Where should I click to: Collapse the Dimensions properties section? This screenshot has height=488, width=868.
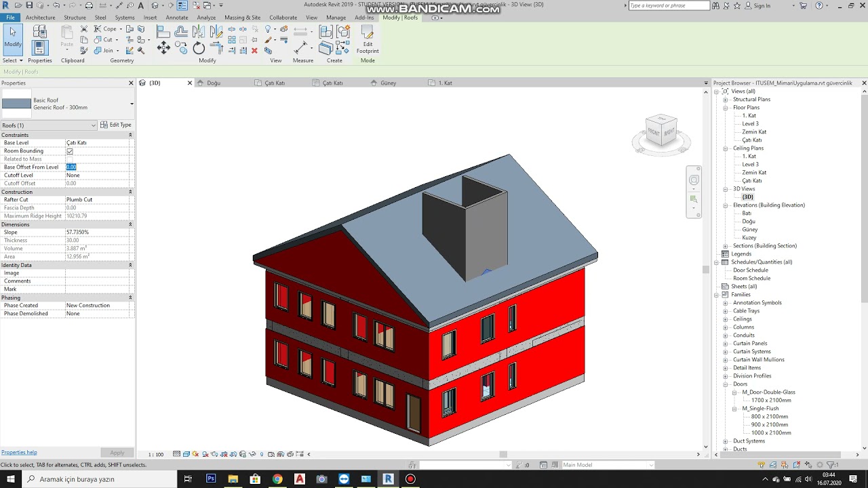[130, 224]
